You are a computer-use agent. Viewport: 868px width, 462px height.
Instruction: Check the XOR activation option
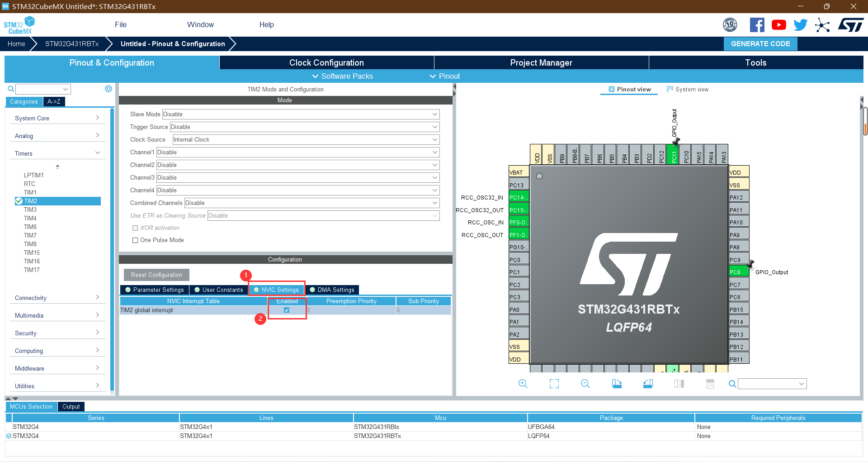135,228
